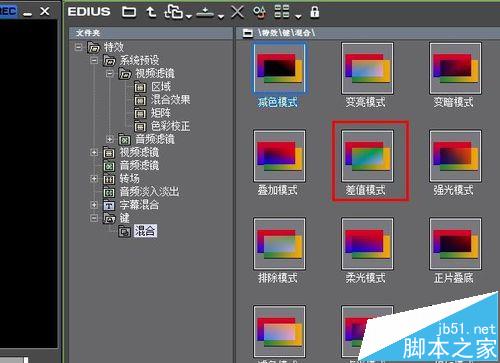
Task: Choose the 变亮模式 blend effect thumbnail
Action: [367, 68]
